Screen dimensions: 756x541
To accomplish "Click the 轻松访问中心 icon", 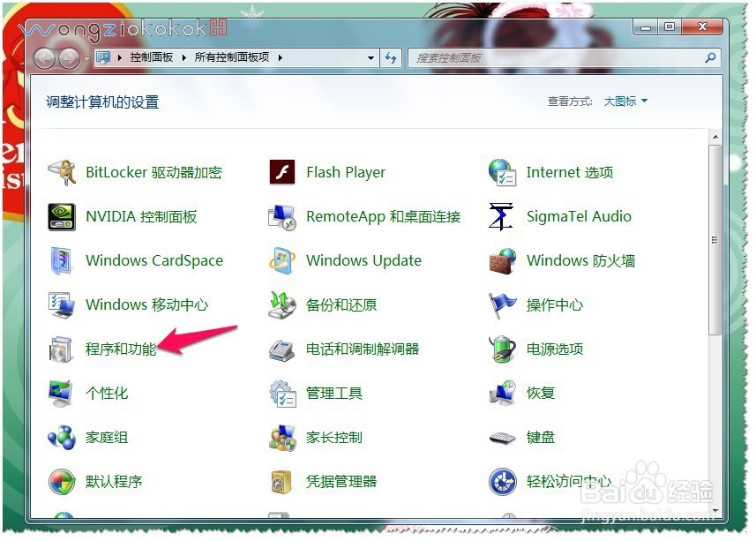I will (x=503, y=482).
